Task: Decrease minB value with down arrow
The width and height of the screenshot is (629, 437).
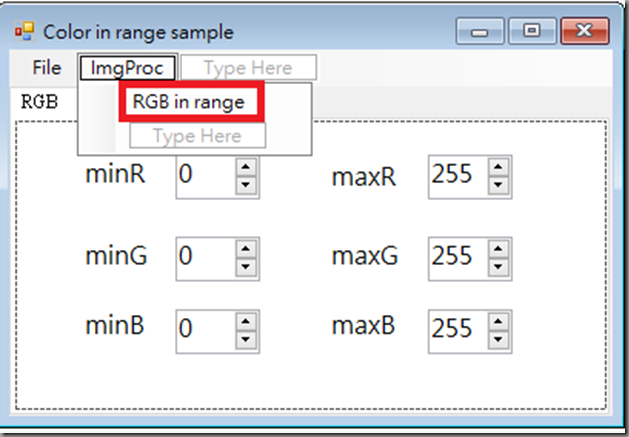Action: [246, 340]
